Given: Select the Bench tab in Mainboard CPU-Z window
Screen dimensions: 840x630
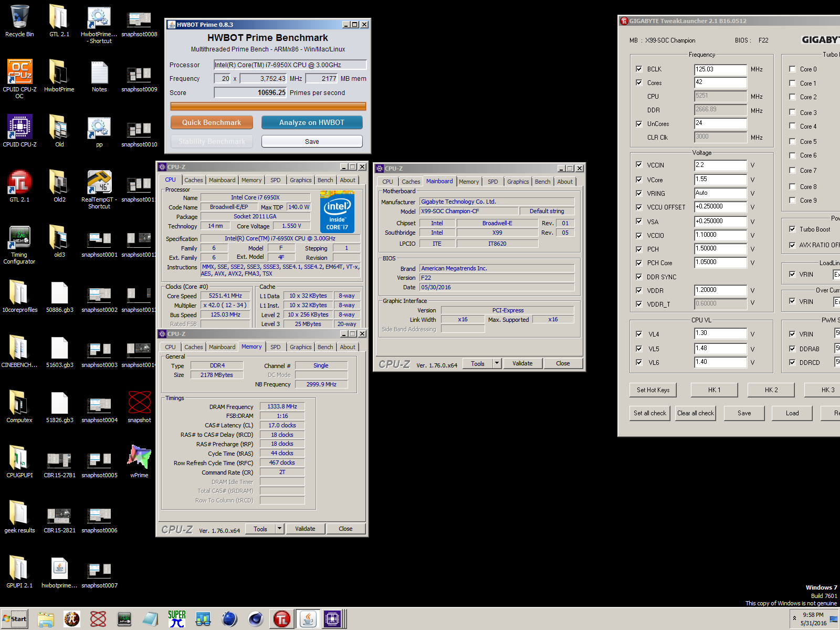Looking at the screenshot, I should tap(542, 182).
